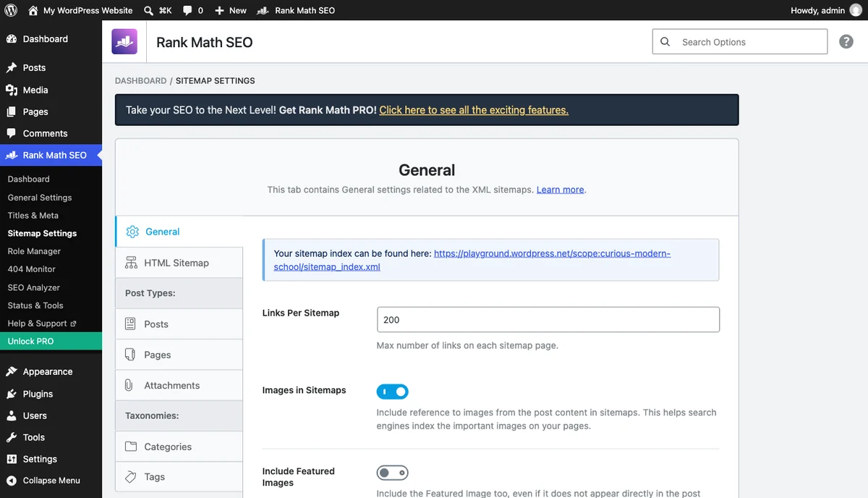This screenshot has height=498, width=868.
Task: Click the Pages tab icon
Action: pyautogui.click(x=130, y=355)
